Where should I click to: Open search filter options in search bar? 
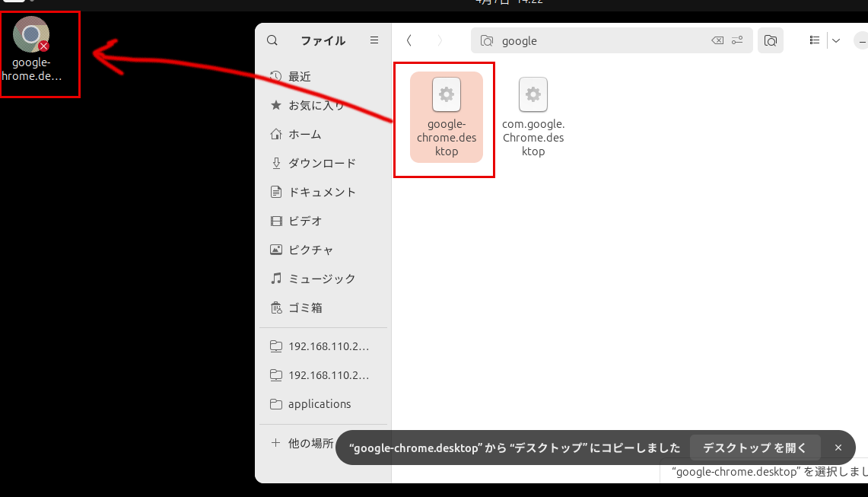(x=737, y=41)
